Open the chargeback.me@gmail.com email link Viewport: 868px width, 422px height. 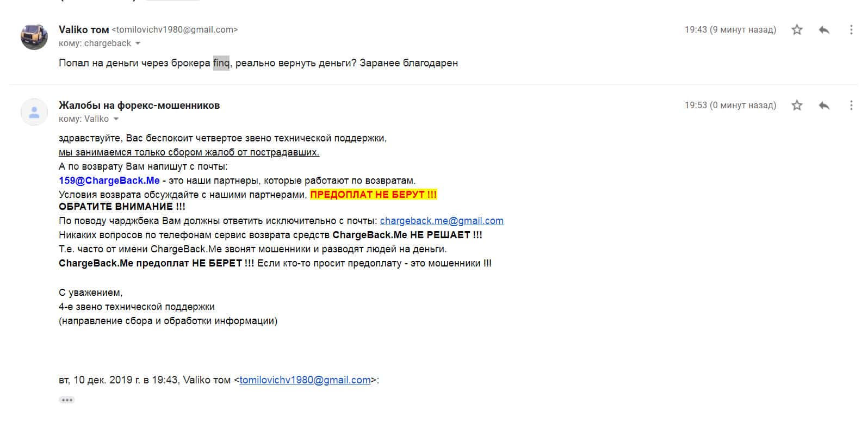(x=442, y=221)
